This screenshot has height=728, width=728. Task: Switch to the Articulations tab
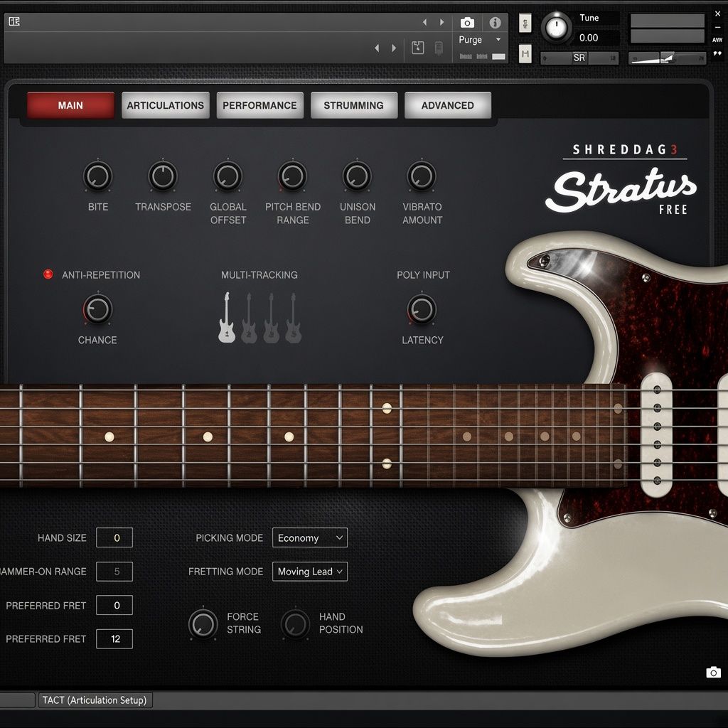click(165, 105)
